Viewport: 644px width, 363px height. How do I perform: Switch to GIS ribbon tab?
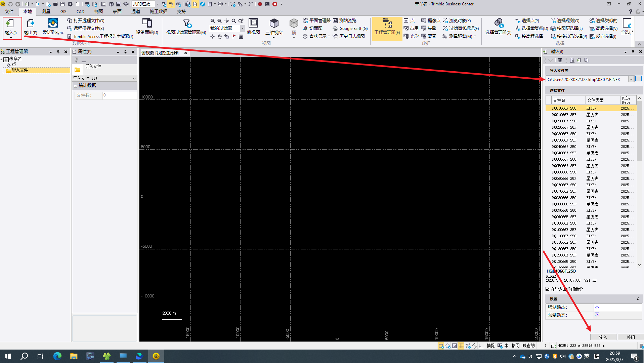[x=63, y=11]
